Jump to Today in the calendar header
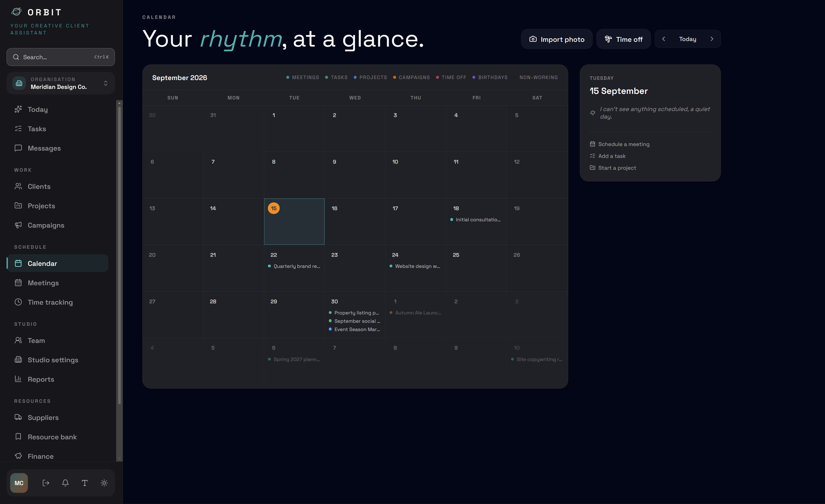Screen dimensions: 825x504 [688, 39]
